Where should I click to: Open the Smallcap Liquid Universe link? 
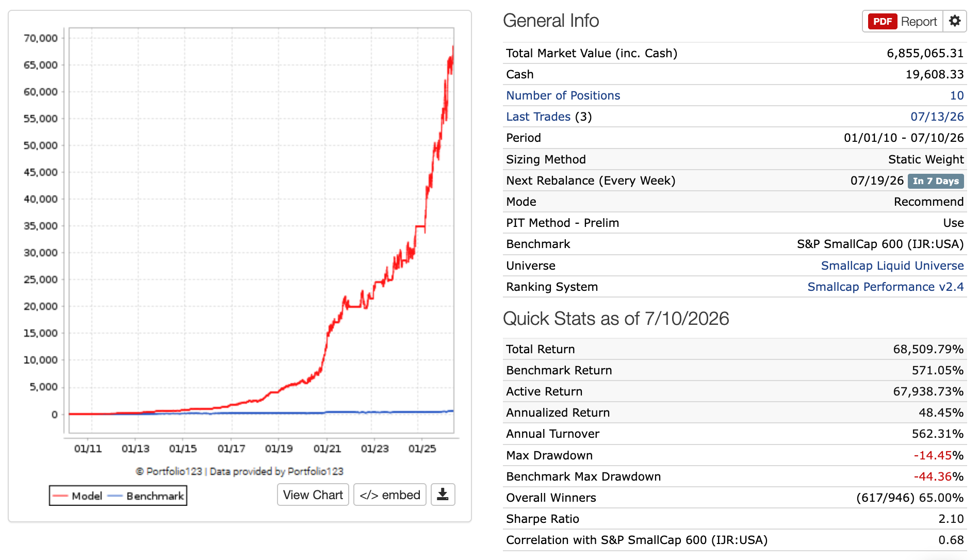point(892,266)
